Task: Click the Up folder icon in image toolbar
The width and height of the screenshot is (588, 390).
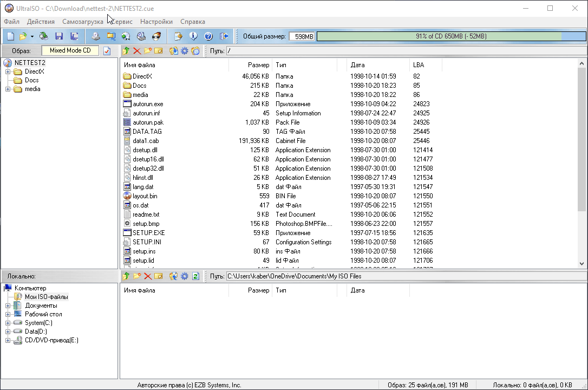Action: click(126, 51)
